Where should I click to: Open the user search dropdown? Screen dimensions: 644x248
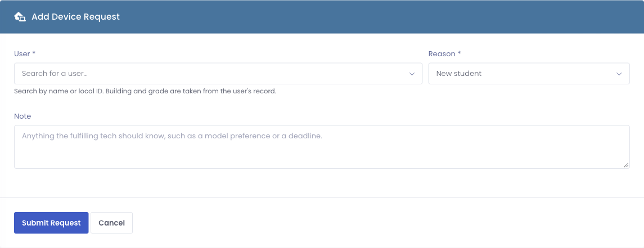[x=218, y=74]
